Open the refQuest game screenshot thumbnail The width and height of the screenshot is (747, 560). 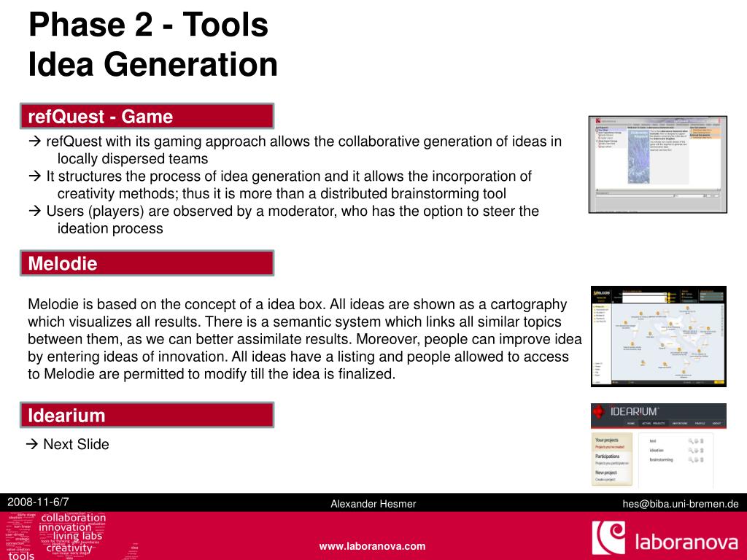[x=658, y=164]
